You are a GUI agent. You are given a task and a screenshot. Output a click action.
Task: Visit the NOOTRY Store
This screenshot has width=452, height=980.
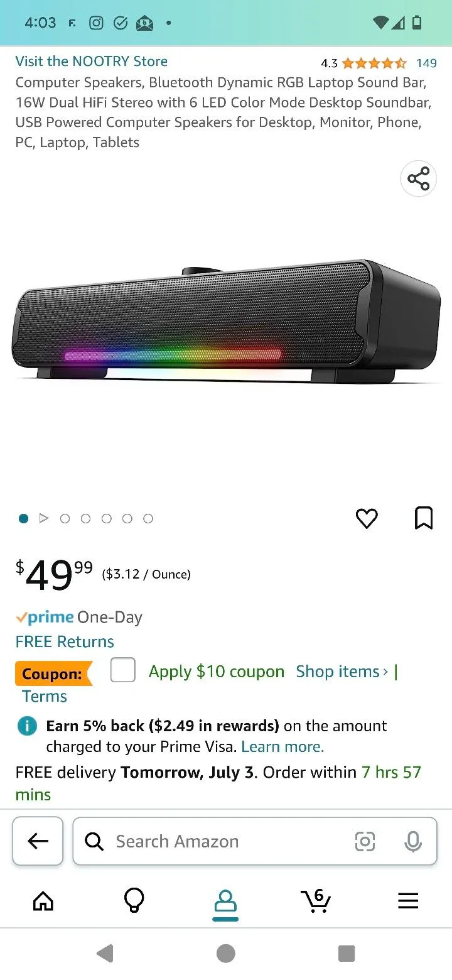91,61
